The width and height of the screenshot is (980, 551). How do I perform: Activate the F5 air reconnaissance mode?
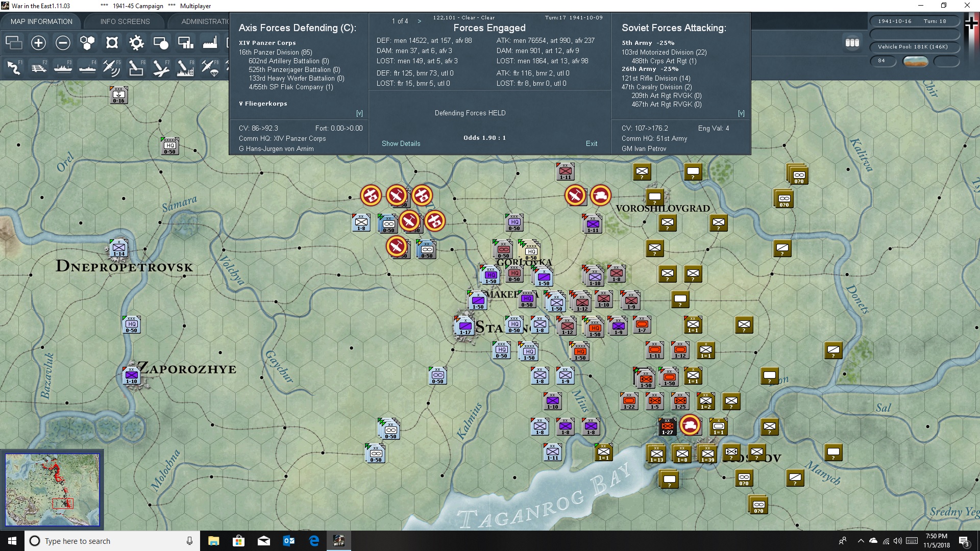click(112, 67)
